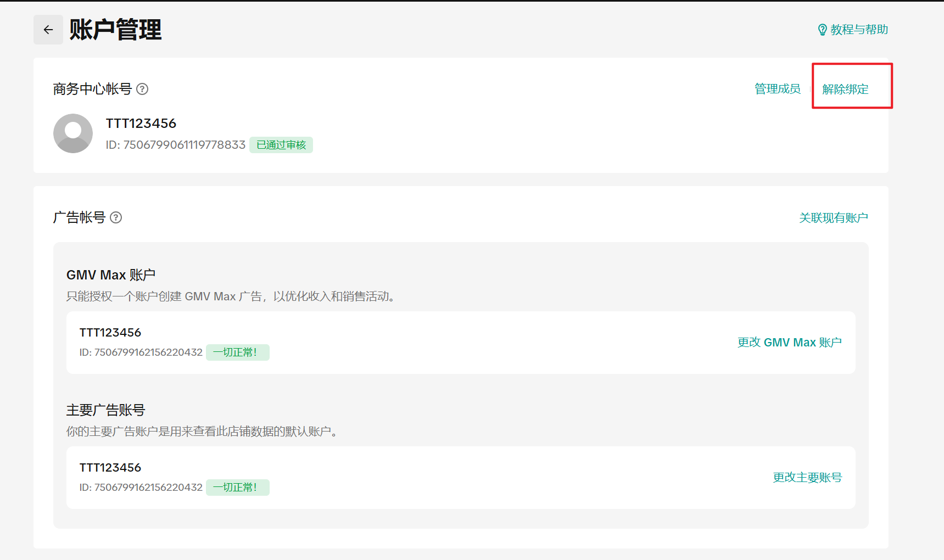Image resolution: width=944 pixels, height=560 pixels.
Task: Click the back arrow button
Action: pyautogui.click(x=48, y=30)
